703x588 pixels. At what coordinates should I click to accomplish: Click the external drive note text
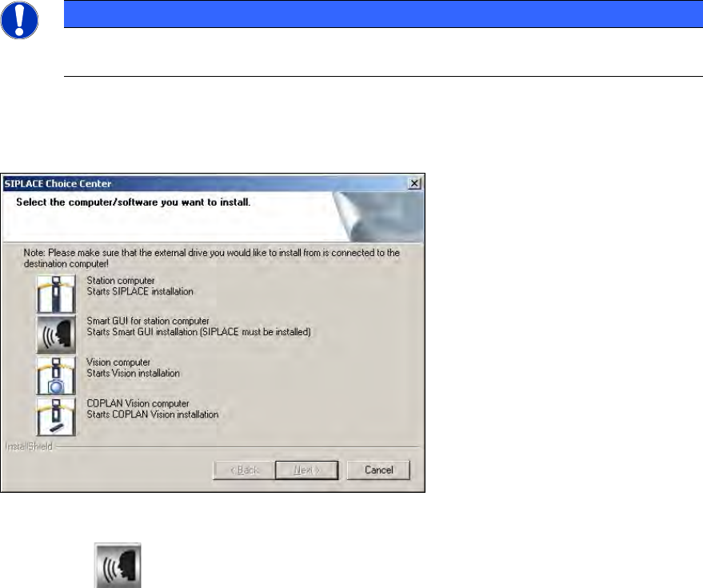pyautogui.click(x=212, y=258)
